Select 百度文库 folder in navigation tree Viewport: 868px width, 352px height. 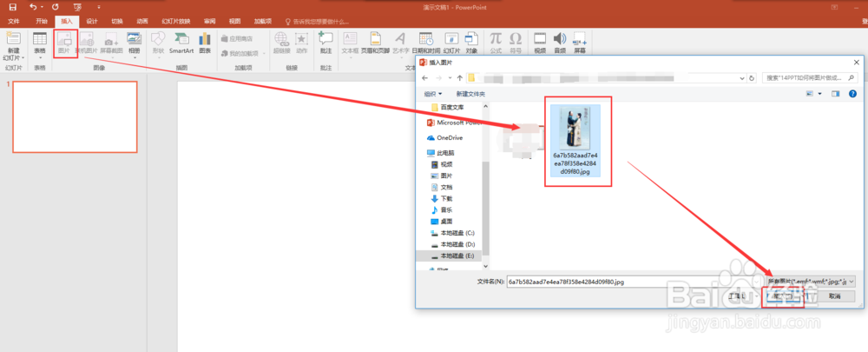pos(449,108)
